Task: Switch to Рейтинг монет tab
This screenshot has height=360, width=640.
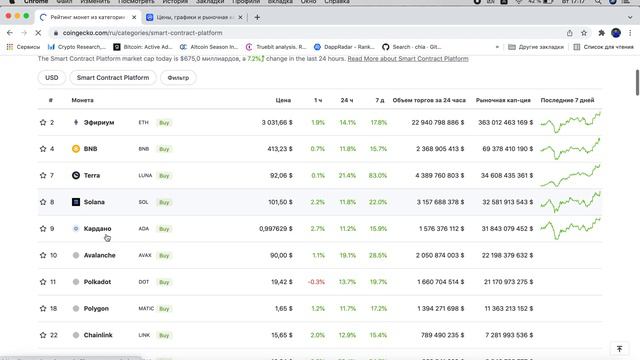Action: pyautogui.click(x=89, y=18)
